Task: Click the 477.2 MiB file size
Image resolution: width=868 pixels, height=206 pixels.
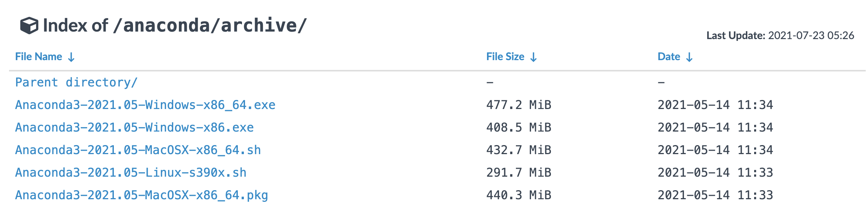Action: point(519,105)
